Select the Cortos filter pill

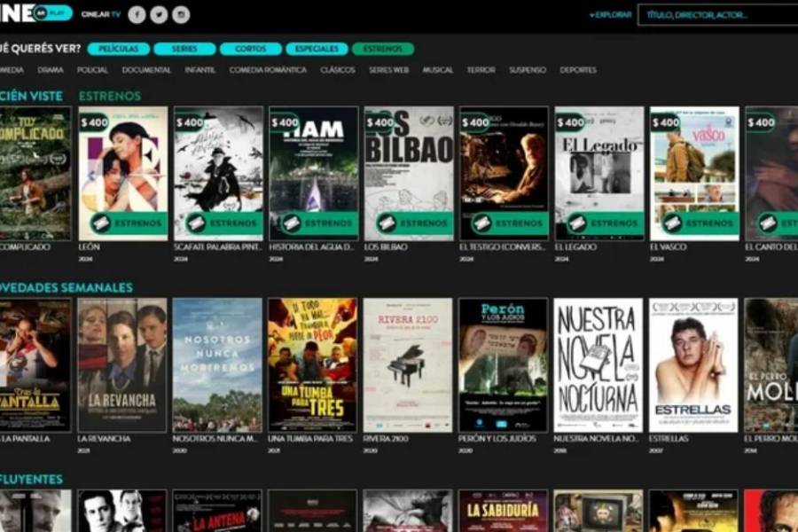click(250, 49)
